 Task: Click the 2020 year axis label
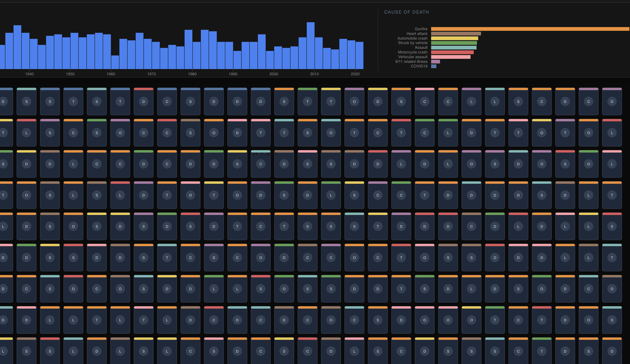click(x=355, y=74)
